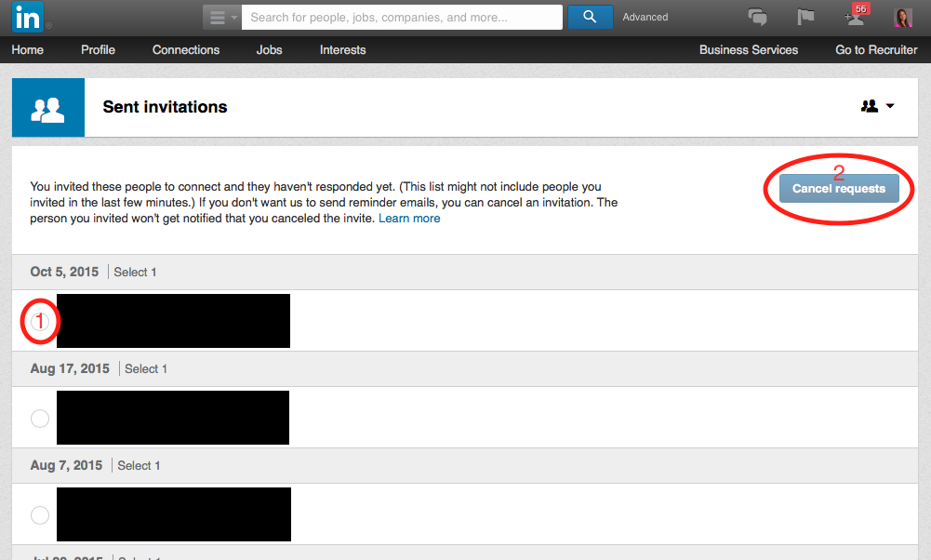The image size is (931, 560).
Task: Open the messages speech bubble icon
Action: click(757, 17)
